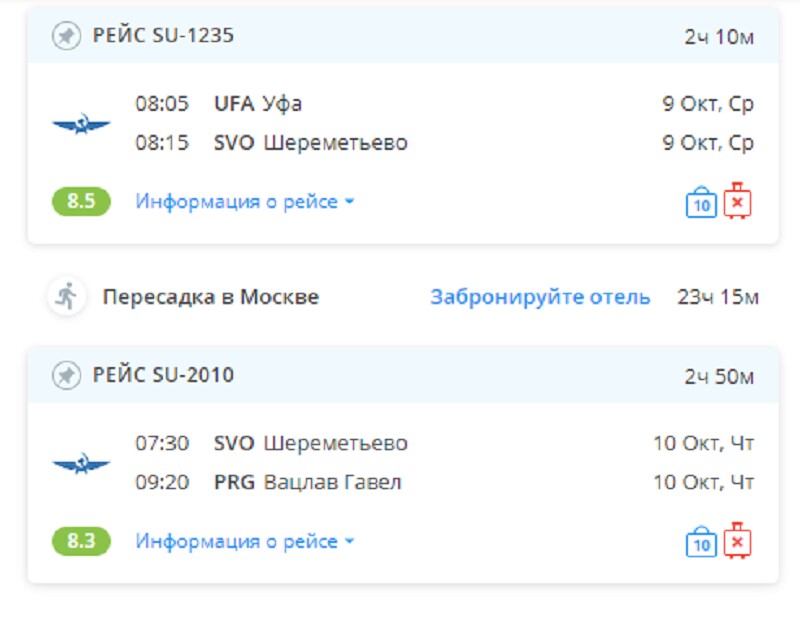This screenshot has height=637, width=800.
Task: Click the 8.3 rating badge
Action: tap(81, 542)
